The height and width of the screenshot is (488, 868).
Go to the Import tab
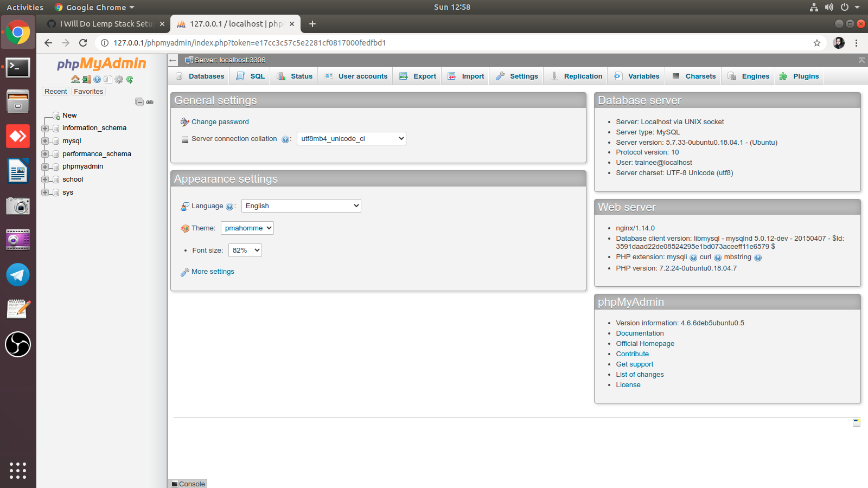point(466,76)
